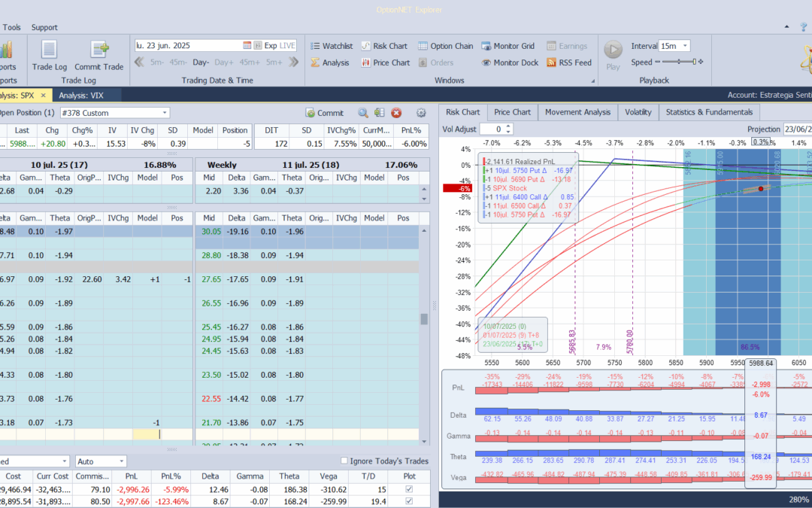Click the trading date input field

pyautogui.click(x=189, y=46)
